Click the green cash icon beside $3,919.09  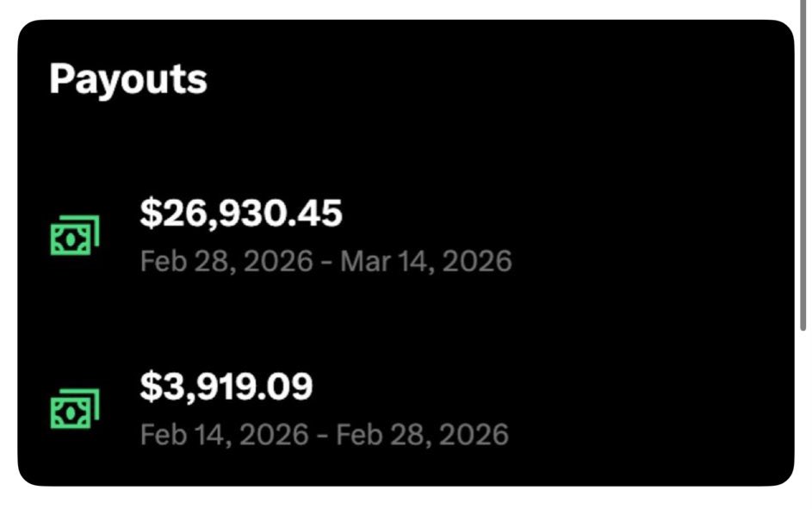point(75,408)
